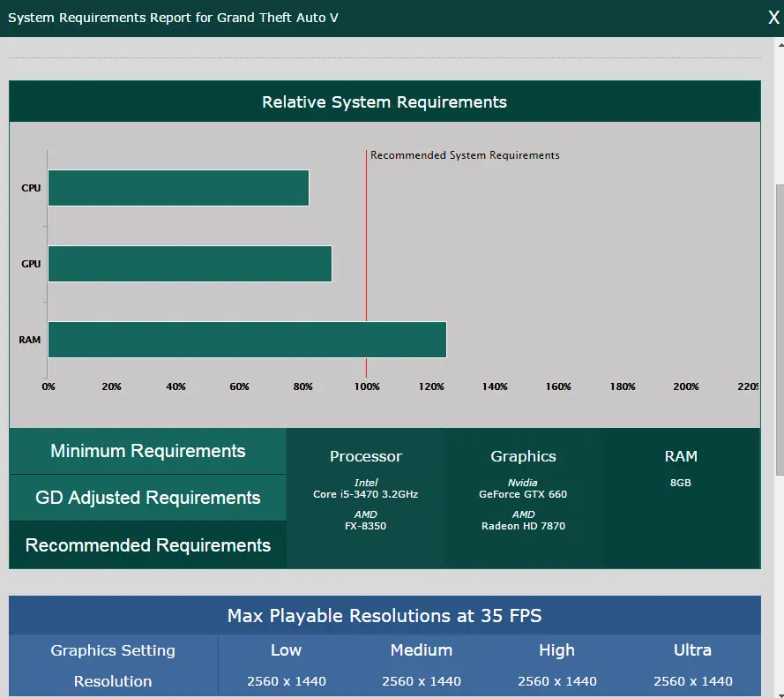Image resolution: width=784 pixels, height=698 pixels.
Task: Click the CPU axis label
Action: pos(31,188)
